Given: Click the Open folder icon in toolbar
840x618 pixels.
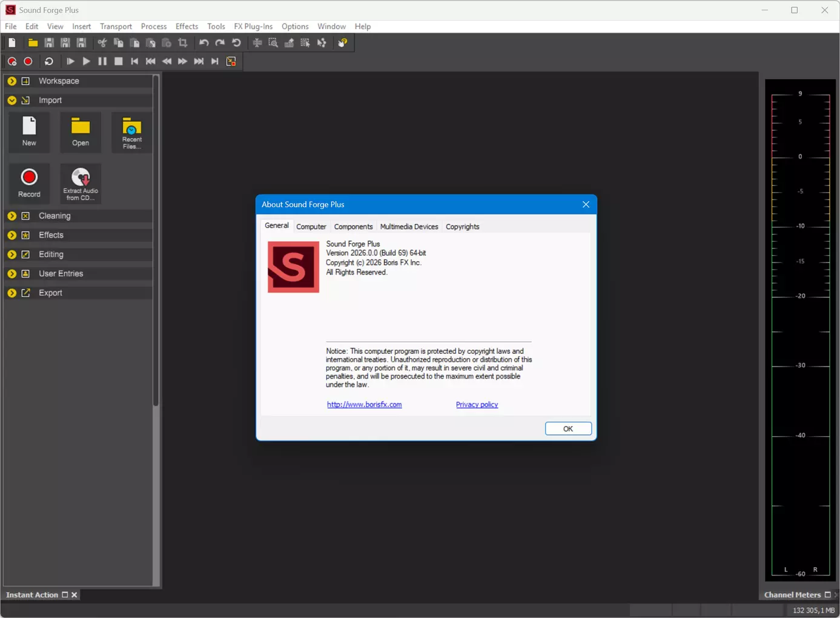Looking at the screenshot, I should click(x=33, y=43).
